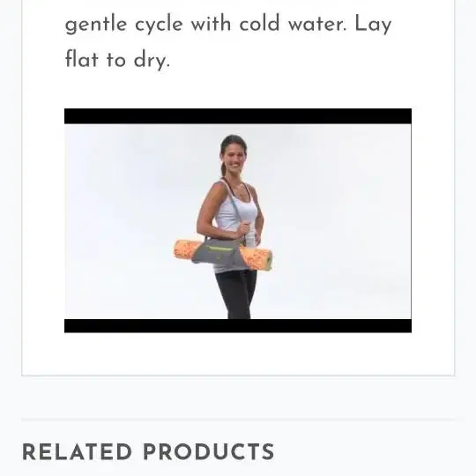Click the word RELATED in the heading
Viewport: 476px width, 476px height.
pyautogui.click(x=77, y=452)
